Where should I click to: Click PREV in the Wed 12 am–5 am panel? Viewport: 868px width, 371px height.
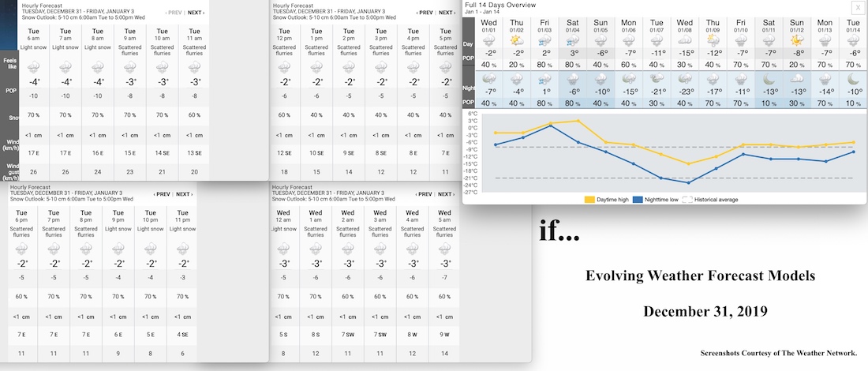(424, 194)
